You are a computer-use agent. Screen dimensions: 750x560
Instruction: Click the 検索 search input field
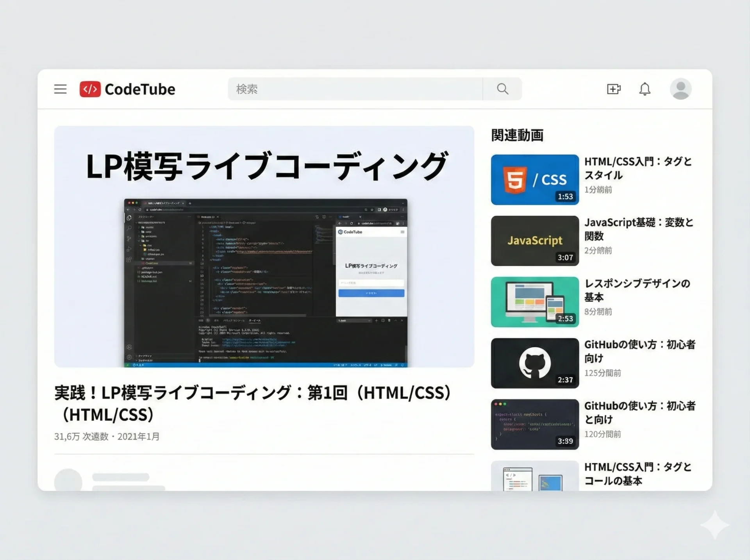click(x=355, y=89)
